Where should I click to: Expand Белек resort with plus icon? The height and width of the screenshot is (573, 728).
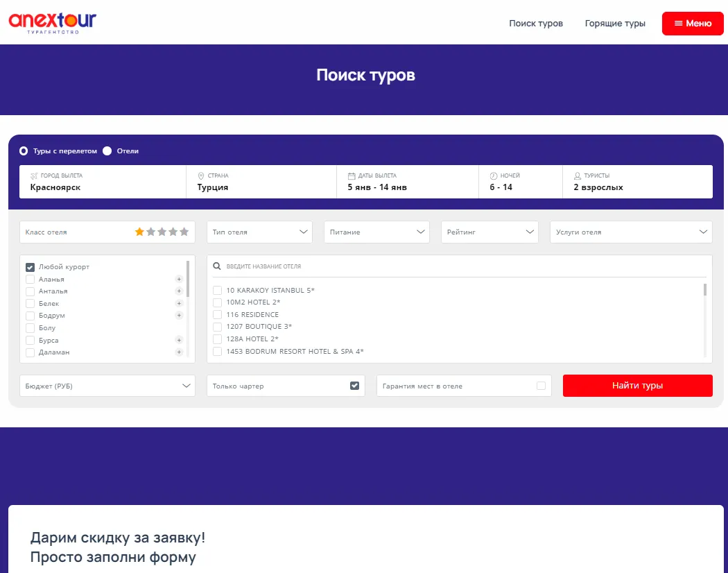[179, 303]
